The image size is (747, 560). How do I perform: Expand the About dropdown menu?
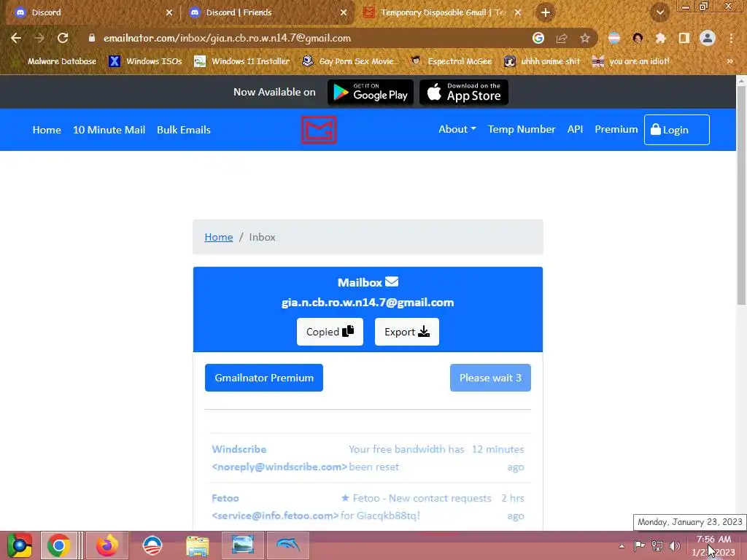click(457, 129)
